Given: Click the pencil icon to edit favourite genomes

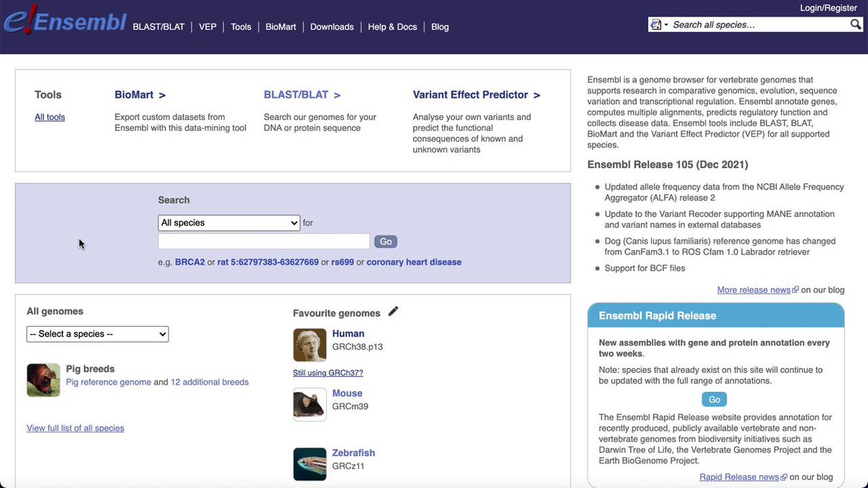Looking at the screenshot, I should pos(393,312).
